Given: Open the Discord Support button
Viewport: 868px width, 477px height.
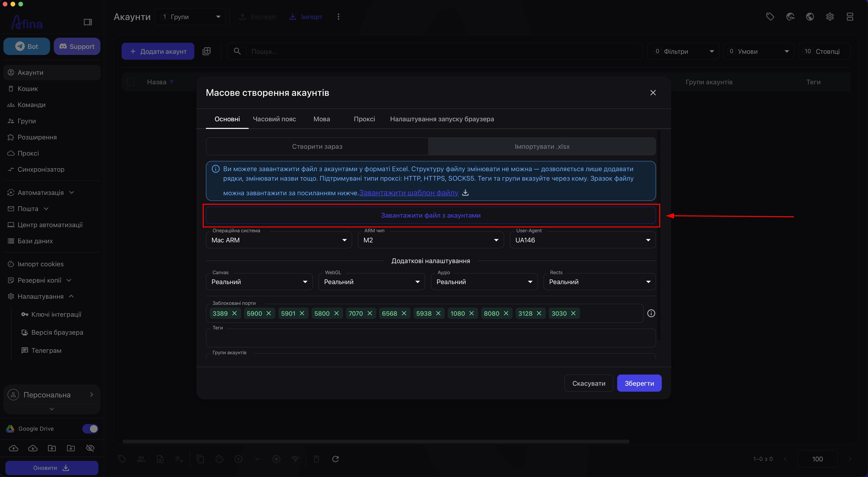Looking at the screenshot, I should pos(77,47).
